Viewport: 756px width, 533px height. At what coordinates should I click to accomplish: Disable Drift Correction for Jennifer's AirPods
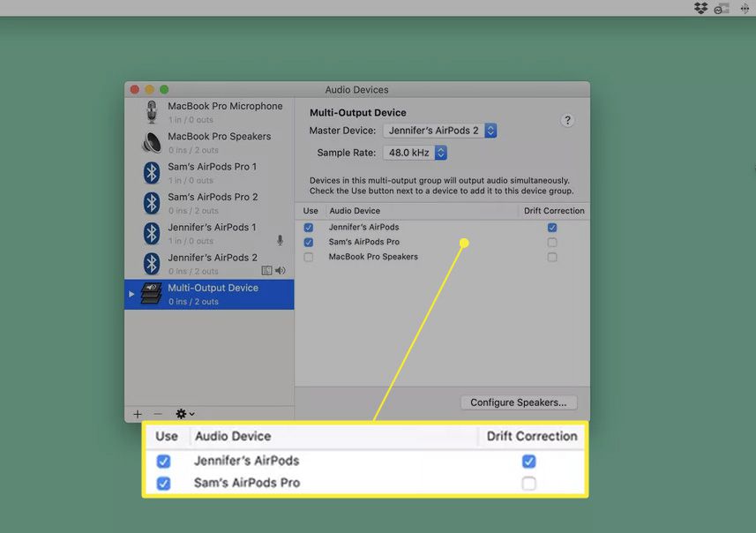pos(552,228)
